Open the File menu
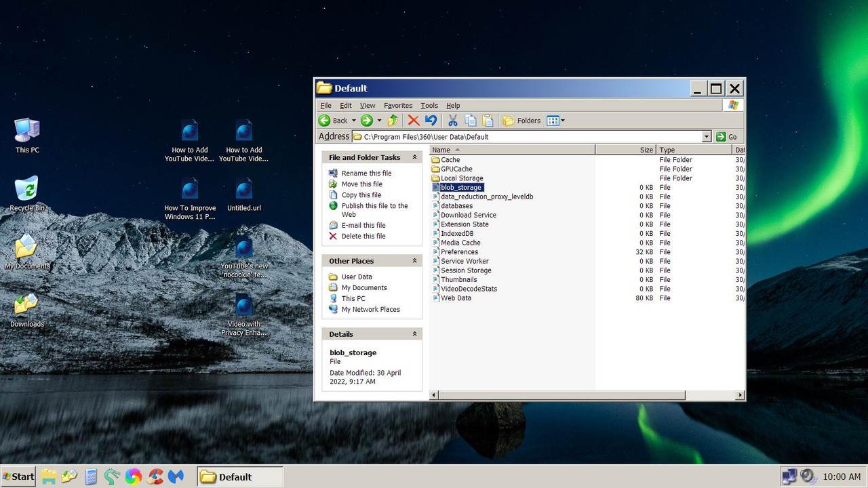Viewport: 868px width, 488px height. point(325,106)
